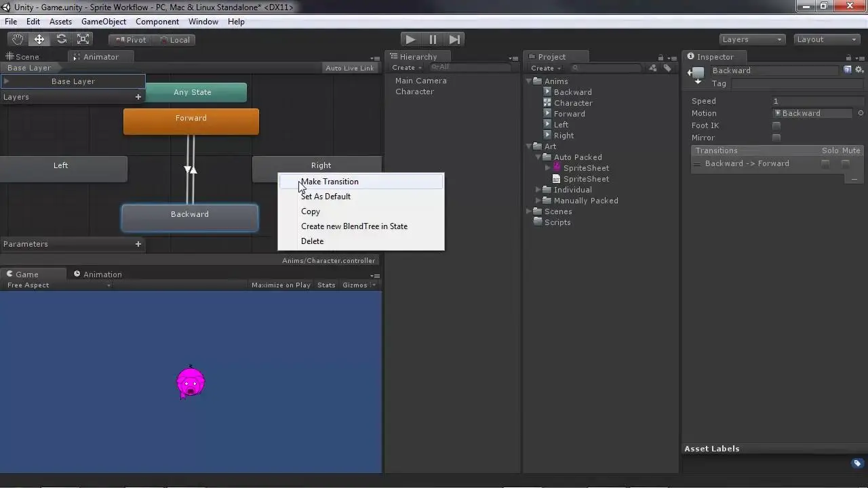868x488 pixels.
Task: Collapse the Auto Packed folder
Action: pyautogui.click(x=539, y=157)
